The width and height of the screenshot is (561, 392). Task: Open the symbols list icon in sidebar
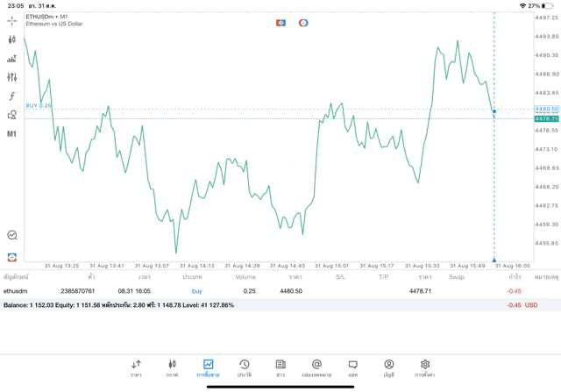[11, 59]
